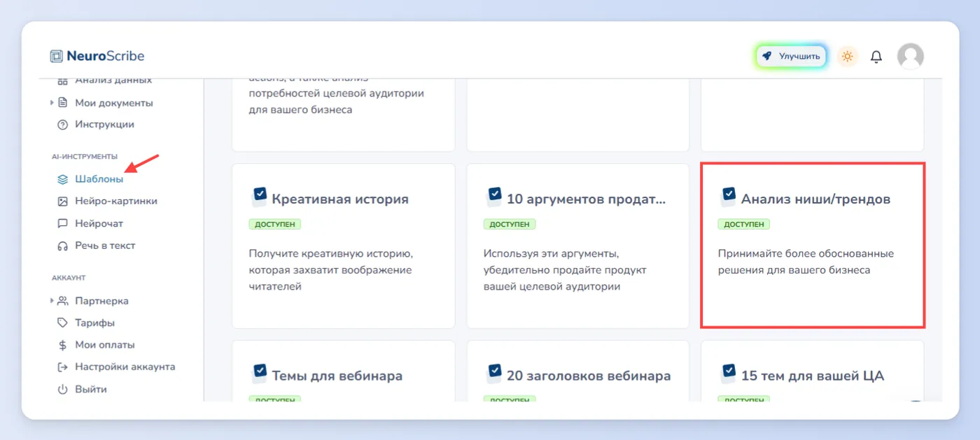Open Нейро-картинки in the sidebar
Image resolution: width=980 pixels, height=440 pixels.
click(116, 201)
